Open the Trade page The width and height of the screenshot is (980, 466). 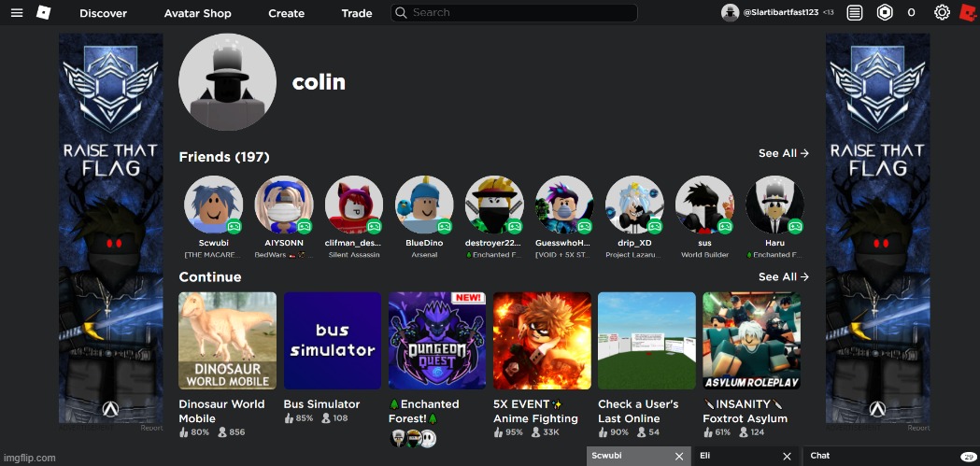click(357, 13)
